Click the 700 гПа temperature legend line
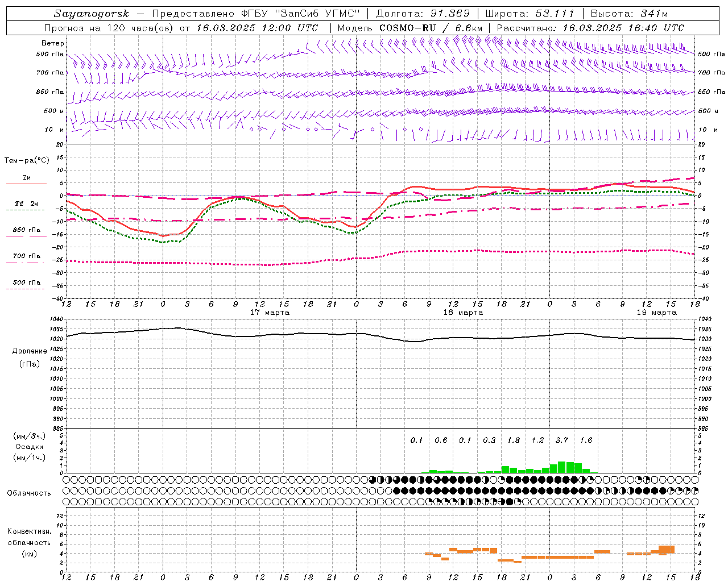Viewport: 728px width, 582px height. click(x=26, y=263)
